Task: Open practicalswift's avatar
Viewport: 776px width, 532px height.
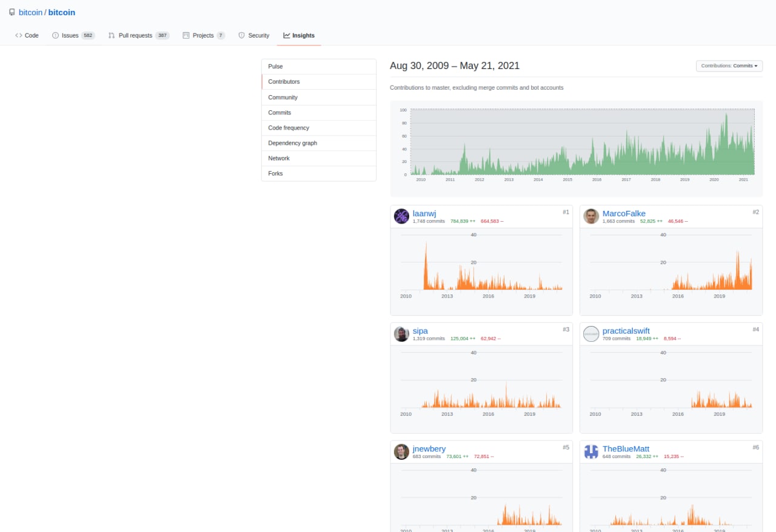Action: tap(591, 334)
